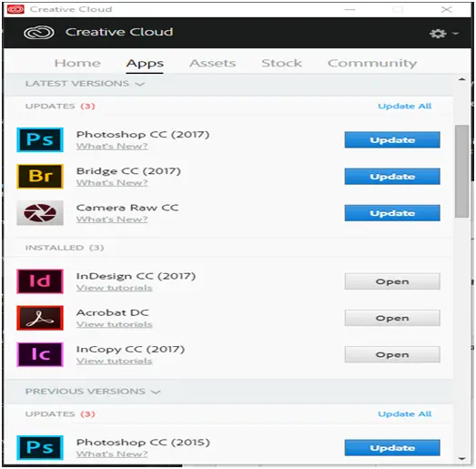Click the vertical scrollbar thumb

[461, 171]
